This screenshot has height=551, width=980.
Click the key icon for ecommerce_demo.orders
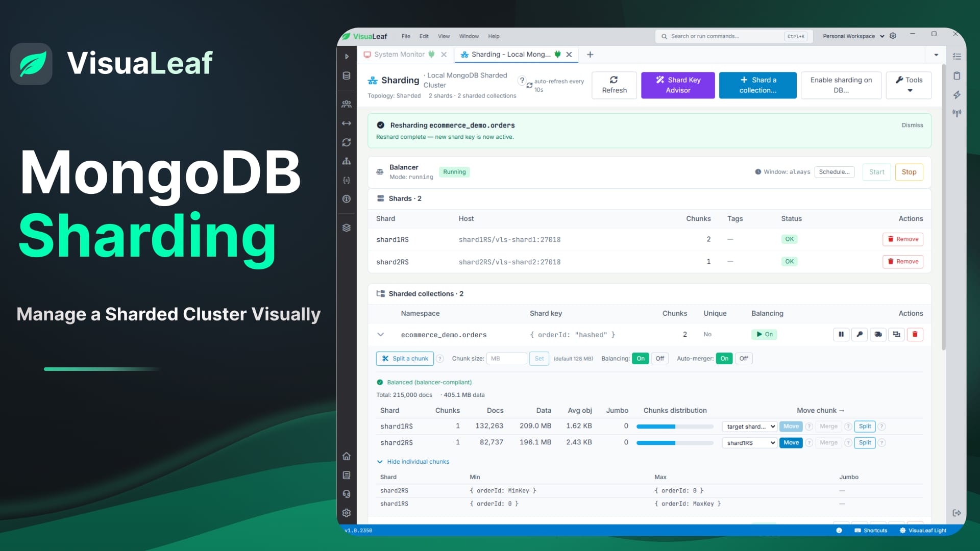click(x=860, y=335)
